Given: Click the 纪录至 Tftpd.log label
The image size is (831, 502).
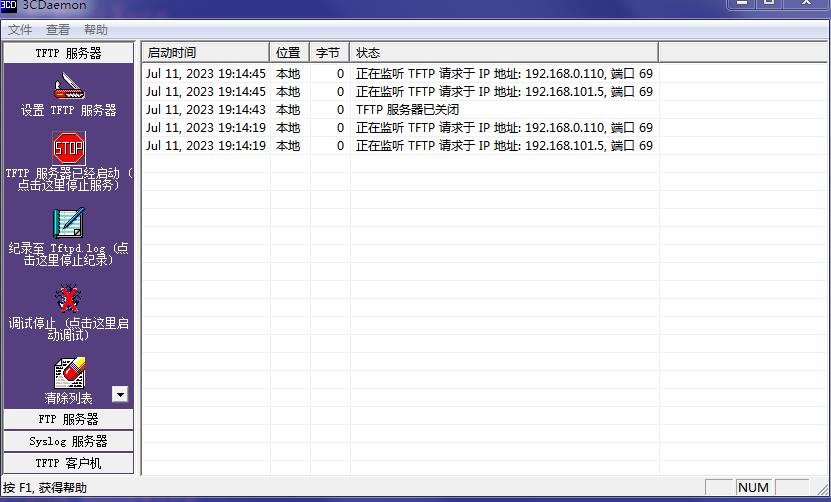Looking at the screenshot, I should 68,254.
